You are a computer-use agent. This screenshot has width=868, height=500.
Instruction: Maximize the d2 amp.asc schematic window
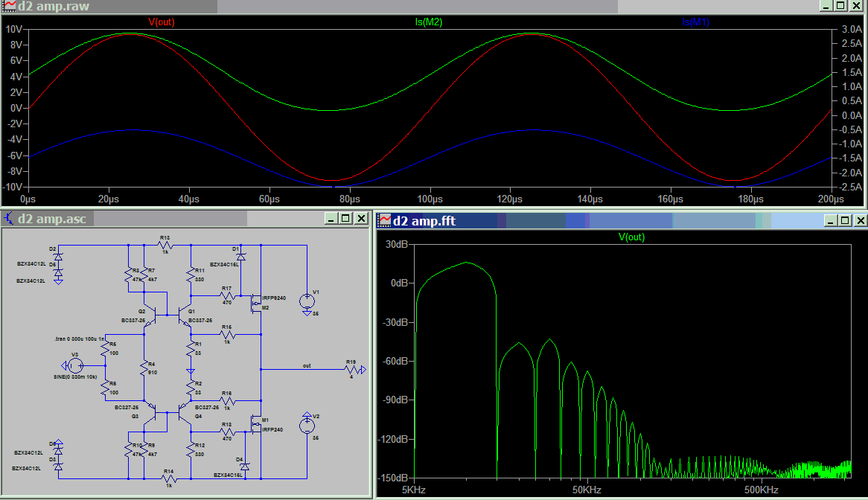(x=346, y=219)
